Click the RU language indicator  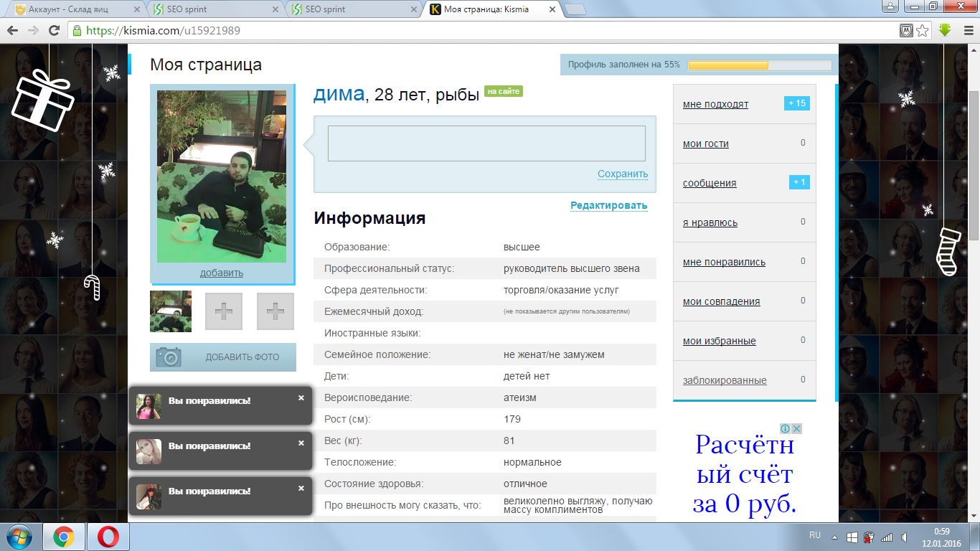click(815, 535)
